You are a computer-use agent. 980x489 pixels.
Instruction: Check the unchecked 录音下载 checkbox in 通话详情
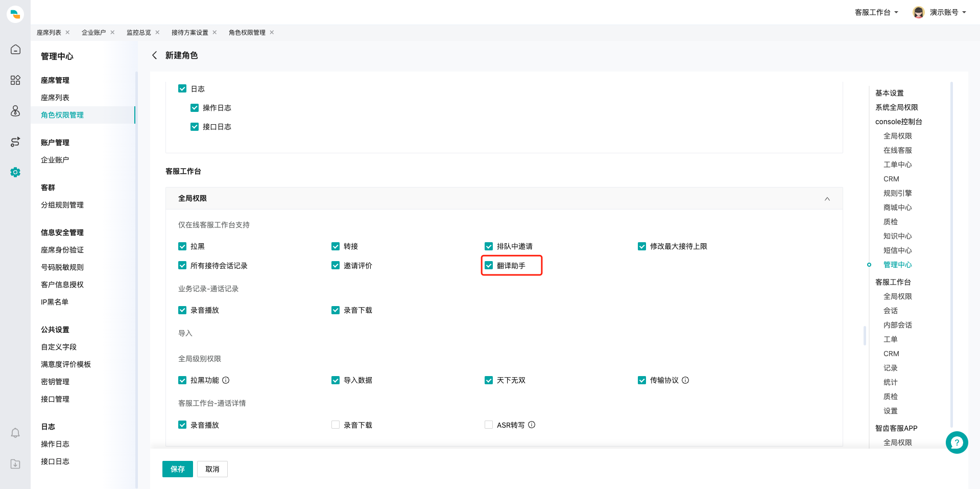coord(336,425)
